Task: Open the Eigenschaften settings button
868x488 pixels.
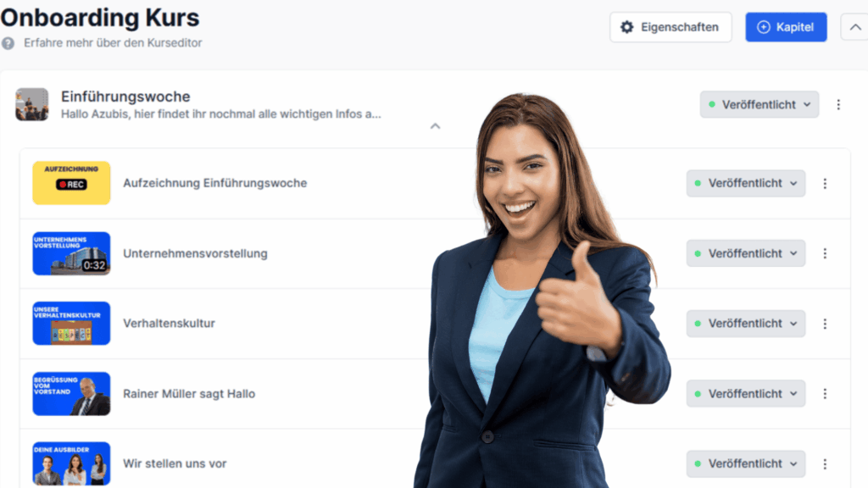Action: (670, 27)
